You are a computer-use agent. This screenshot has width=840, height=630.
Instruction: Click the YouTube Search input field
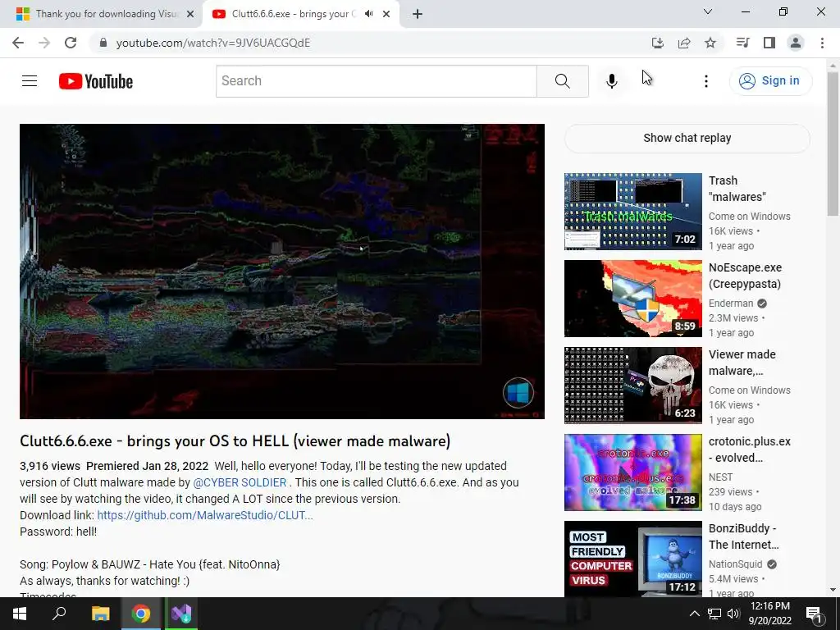376,81
